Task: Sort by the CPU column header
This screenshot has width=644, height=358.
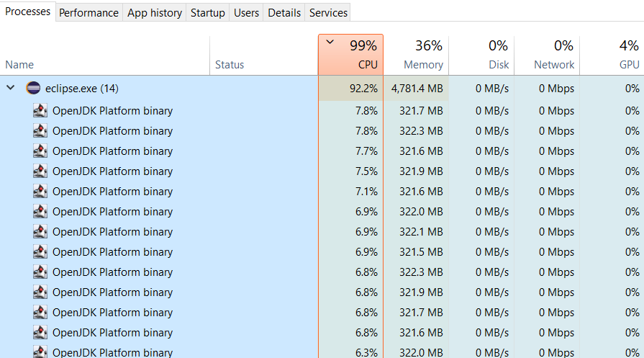Action: tap(350, 55)
